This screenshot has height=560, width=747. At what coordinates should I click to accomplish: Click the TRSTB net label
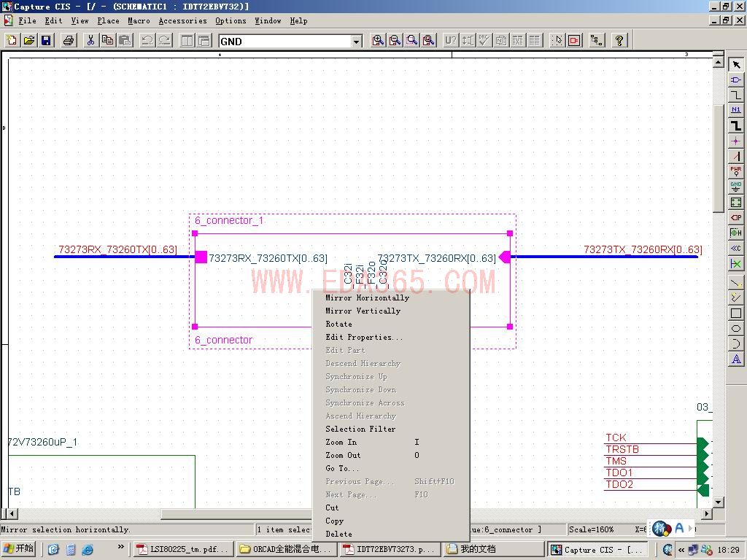[622, 449]
